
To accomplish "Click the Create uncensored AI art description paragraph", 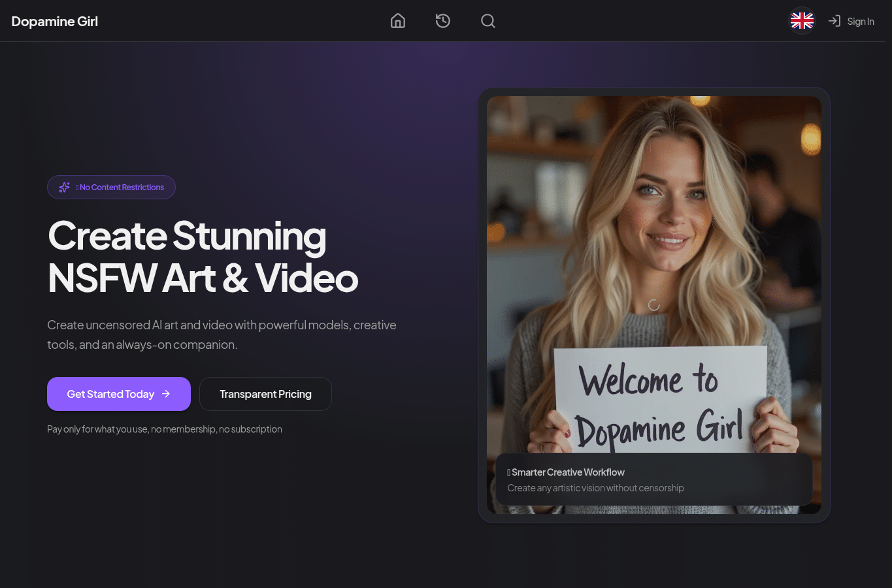I will [x=222, y=335].
